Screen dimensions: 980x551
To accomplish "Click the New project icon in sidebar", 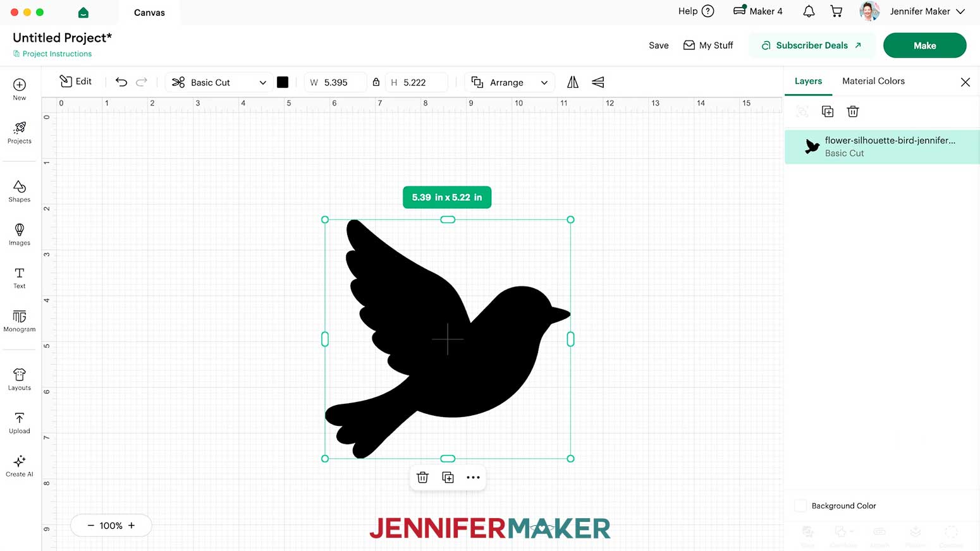I will click(20, 89).
